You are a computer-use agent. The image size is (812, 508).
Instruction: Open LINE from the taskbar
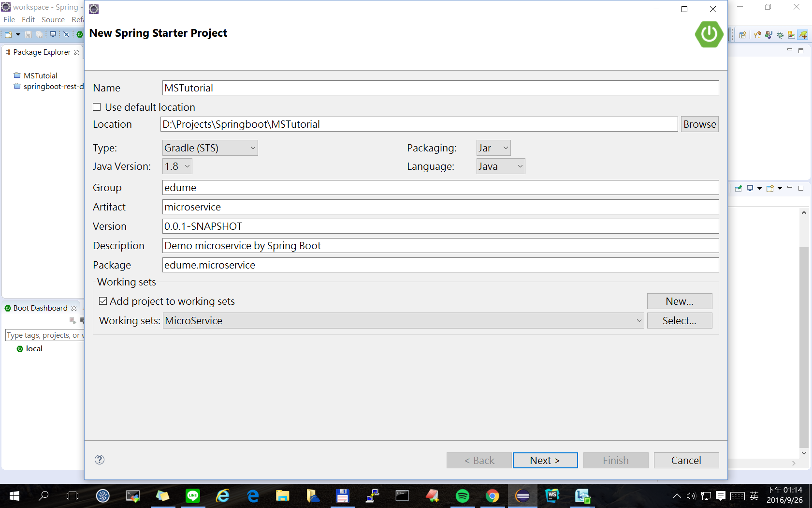coord(193,496)
